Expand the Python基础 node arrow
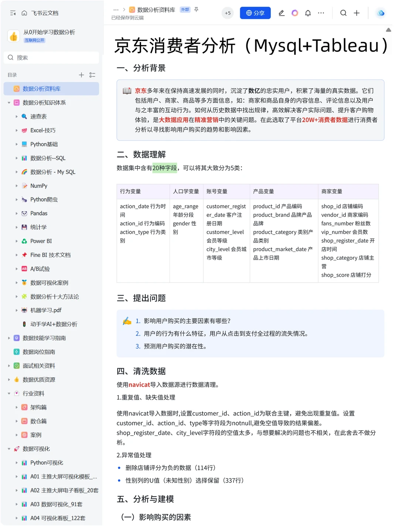399x532 pixels. [x=17, y=144]
